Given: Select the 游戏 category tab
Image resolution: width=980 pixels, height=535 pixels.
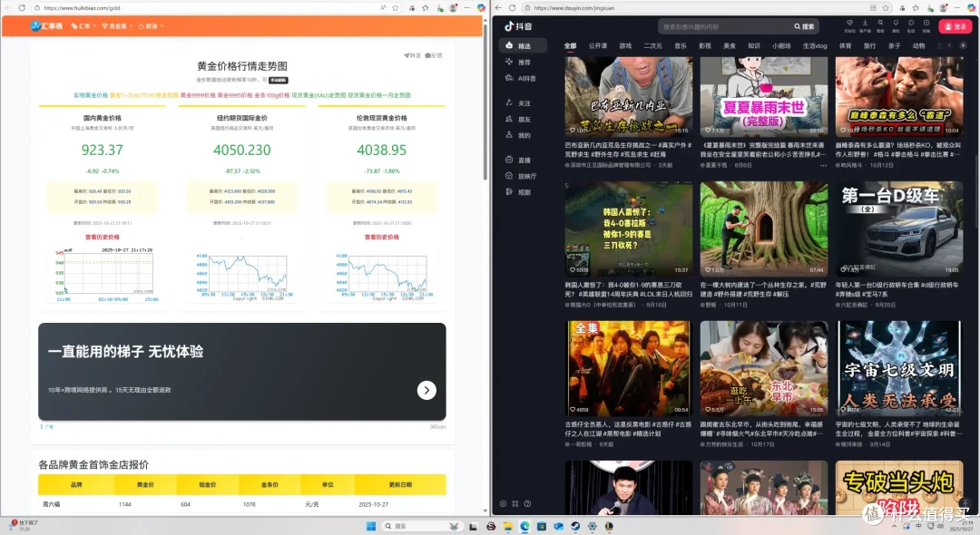Looking at the screenshot, I should [x=625, y=45].
